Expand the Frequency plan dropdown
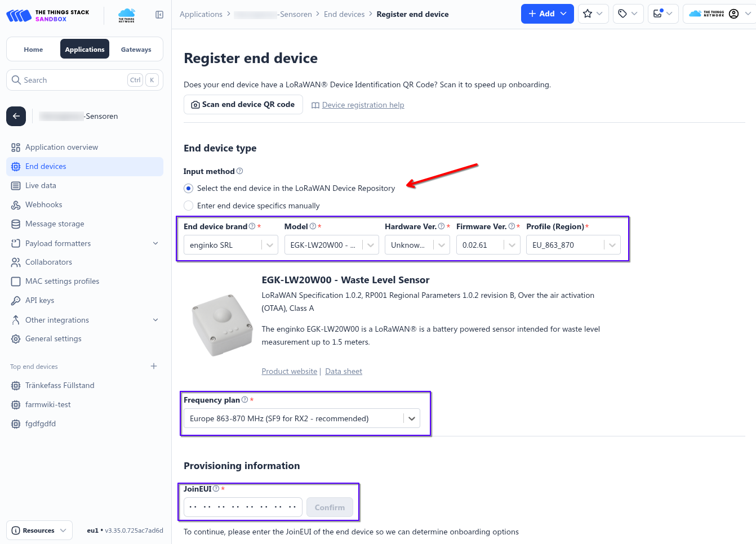 point(301,418)
